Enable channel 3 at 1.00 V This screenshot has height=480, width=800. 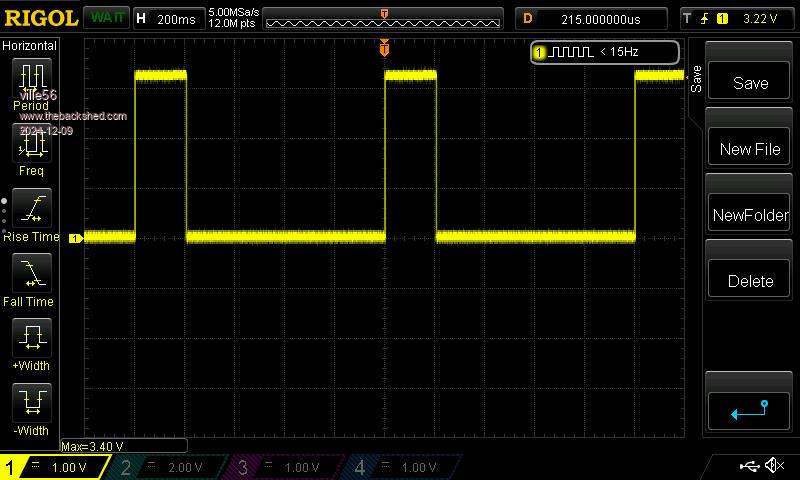tap(288, 467)
